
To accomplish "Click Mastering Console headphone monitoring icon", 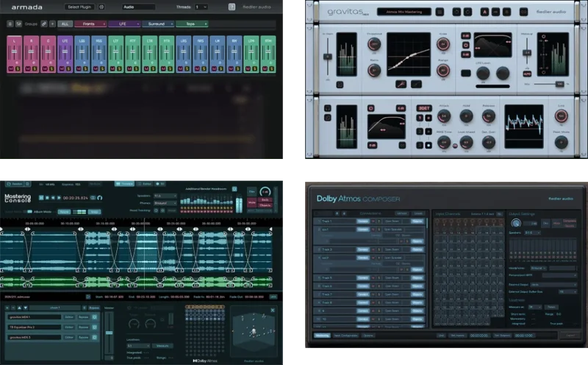I will tap(100, 198).
